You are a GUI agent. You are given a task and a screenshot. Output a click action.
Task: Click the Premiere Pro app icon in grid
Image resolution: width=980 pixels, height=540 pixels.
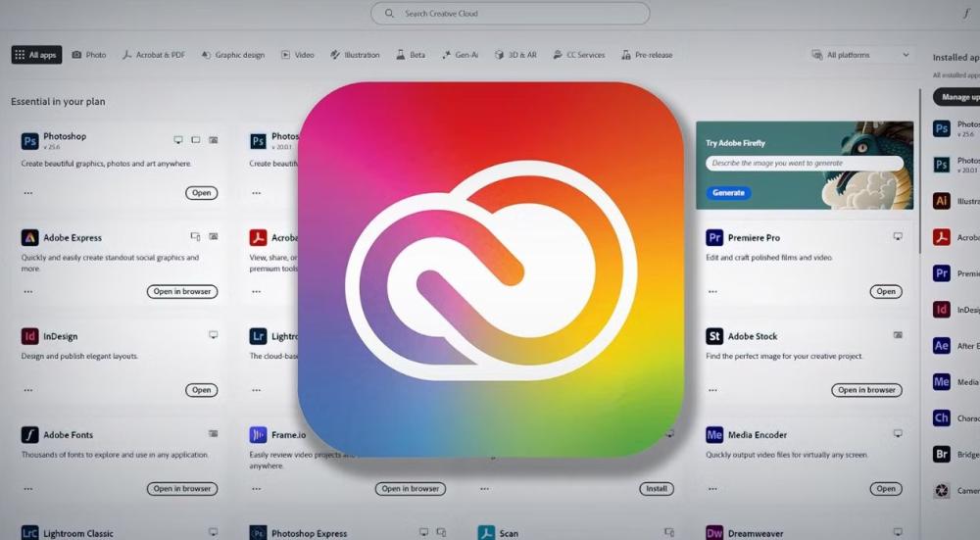tap(714, 237)
